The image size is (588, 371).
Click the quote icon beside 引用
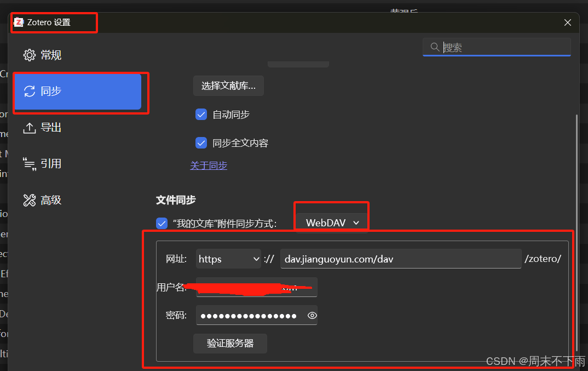29,164
